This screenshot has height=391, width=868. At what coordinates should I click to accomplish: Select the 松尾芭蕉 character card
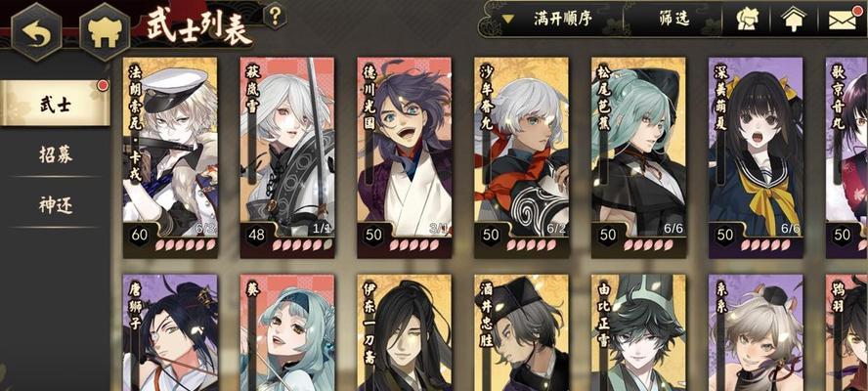638,157
